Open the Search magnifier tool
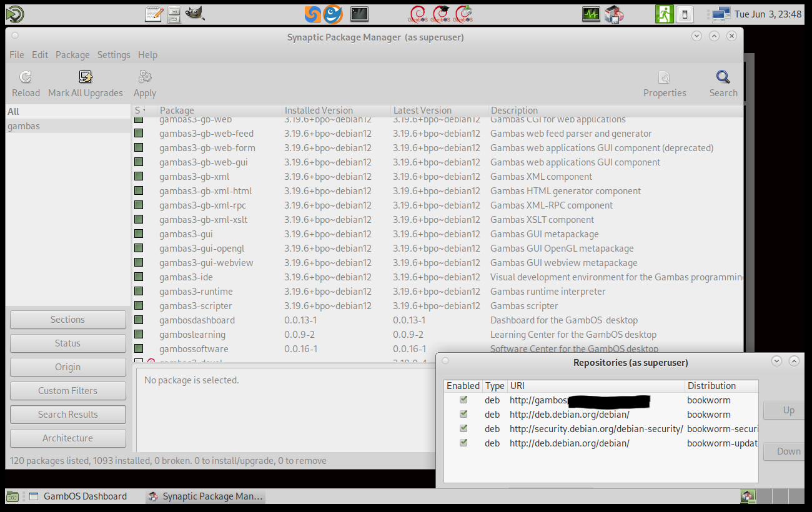Viewport: 812px width, 512px height. (723, 77)
